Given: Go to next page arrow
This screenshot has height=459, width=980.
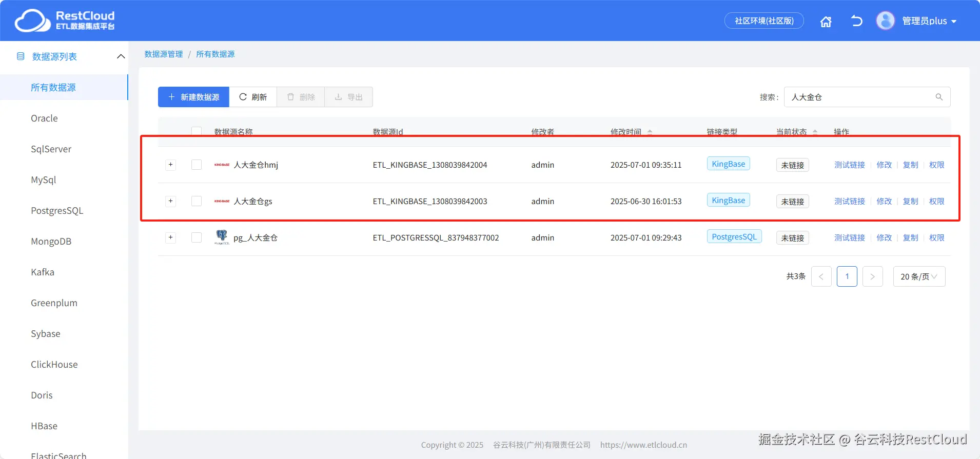Looking at the screenshot, I should point(872,276).
